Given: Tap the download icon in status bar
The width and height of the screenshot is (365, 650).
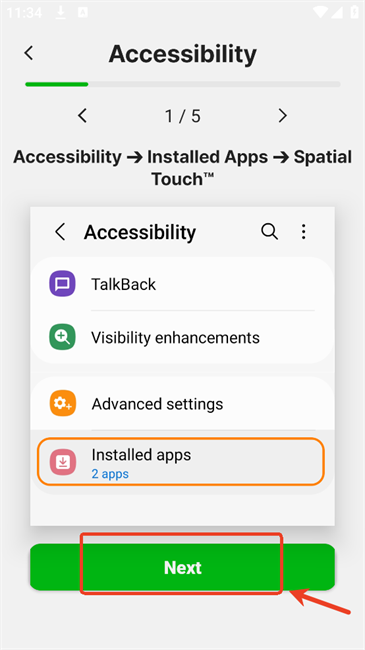Looking at the screenshot, I should pos(61,13).
